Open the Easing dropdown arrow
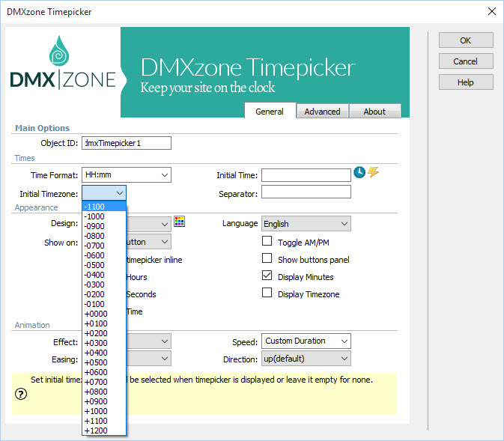The width and height of the screenshot is (504, 441). click(165, 359)
